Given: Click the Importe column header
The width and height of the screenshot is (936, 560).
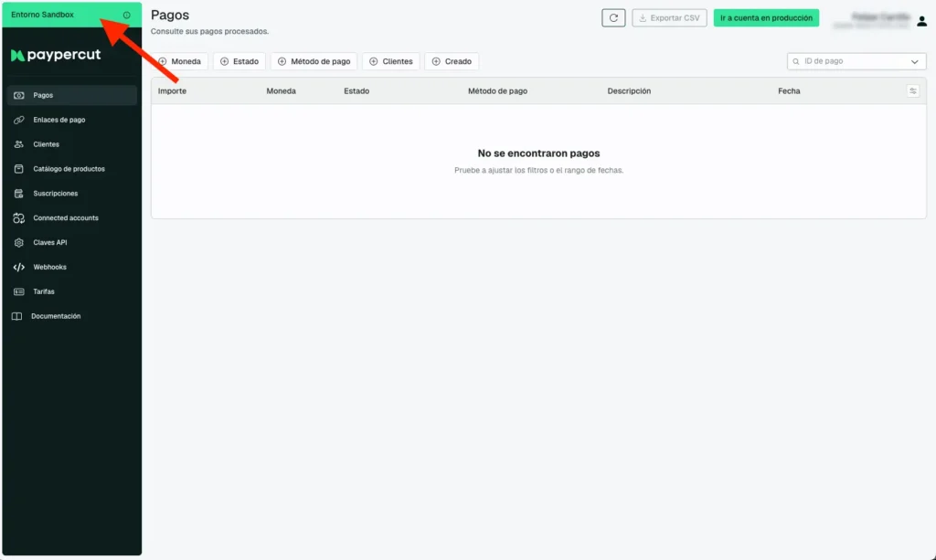Looking at the screenshot, I should (172, 91).
